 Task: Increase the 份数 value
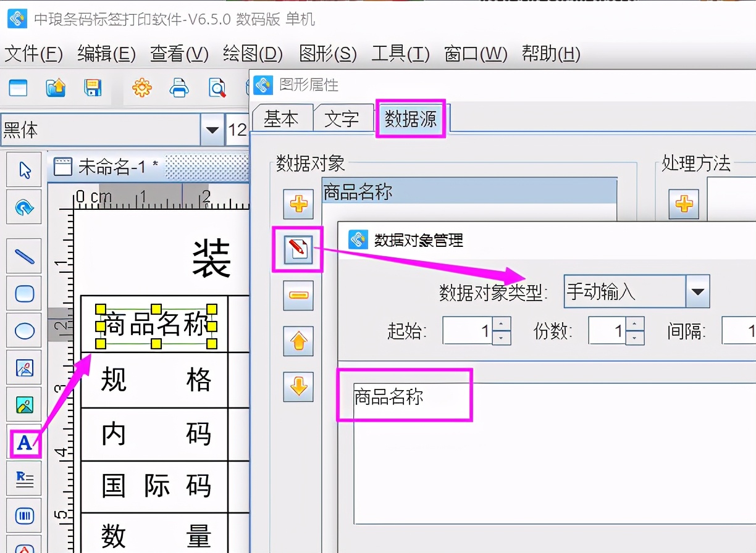point(636,323)
